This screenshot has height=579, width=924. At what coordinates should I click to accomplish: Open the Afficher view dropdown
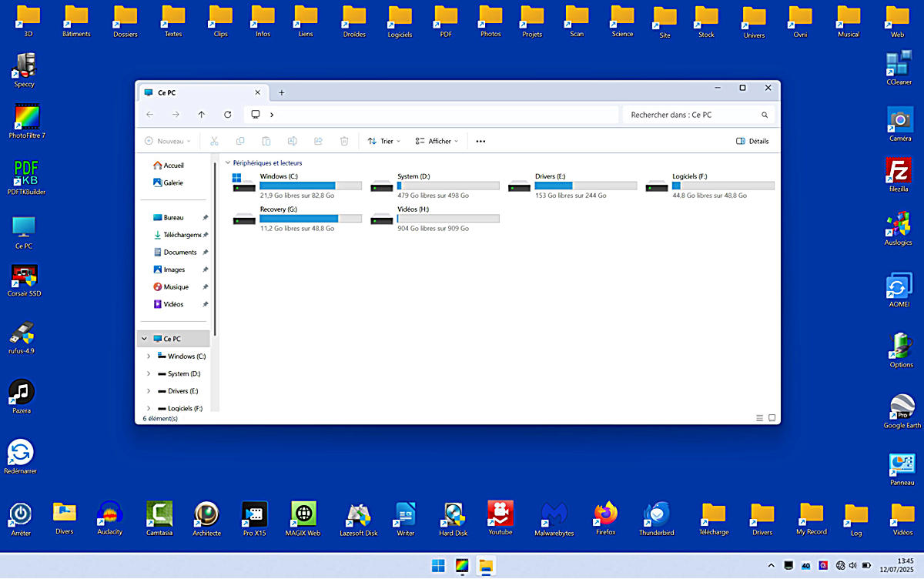click(x=436, y=142)
